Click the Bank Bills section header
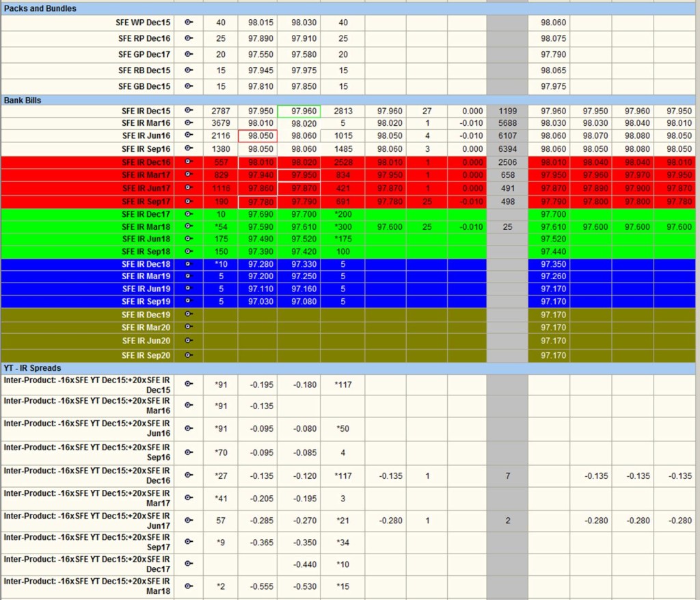The height and width of the screenshot is (600, 700). coord(348,100)
